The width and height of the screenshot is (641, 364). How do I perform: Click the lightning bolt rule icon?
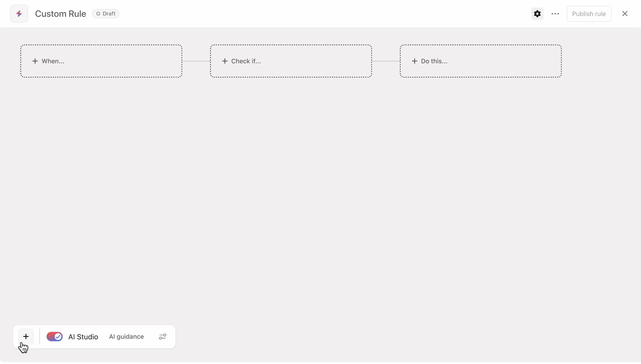(19, 14)
